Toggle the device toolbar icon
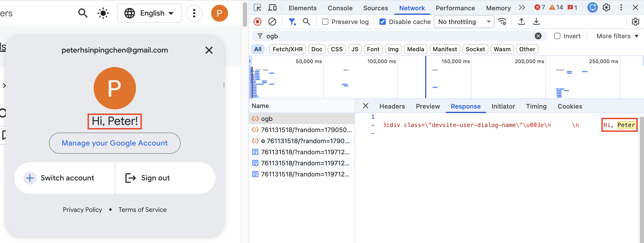Screen dimensions: 644x243 [x=272, y=8]
